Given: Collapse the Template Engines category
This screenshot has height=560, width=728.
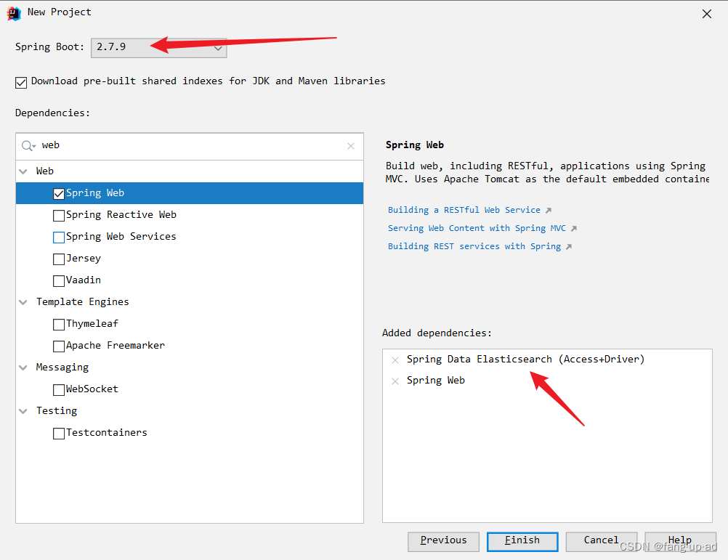Looking at the screenshot, I should click(x=23, y=302).
